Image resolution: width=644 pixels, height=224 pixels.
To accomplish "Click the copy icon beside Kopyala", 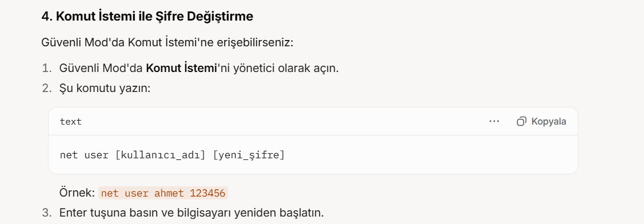I will pyautogui.click(x=521, y=121).
